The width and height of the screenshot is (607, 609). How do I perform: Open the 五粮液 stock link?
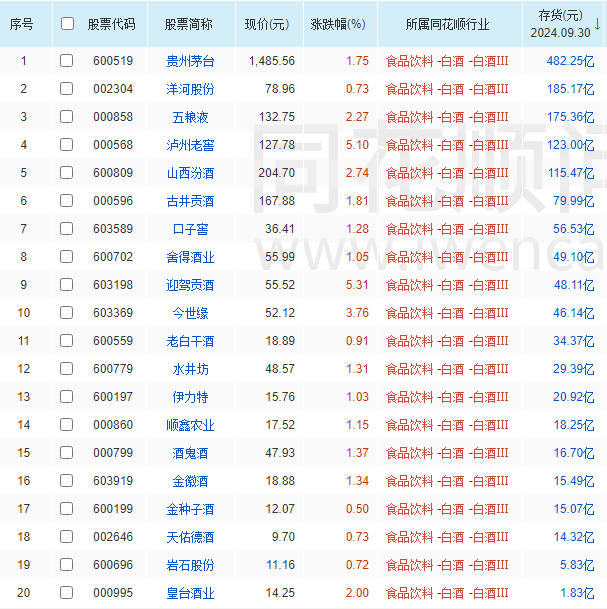(190, 117)
